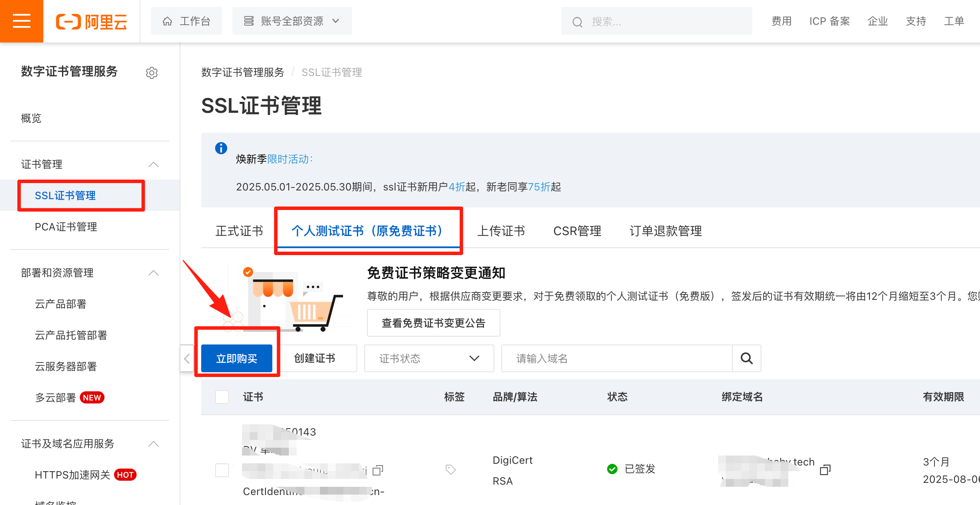The width and height of the screenshot is (980, 505).
Task: Collapse the 部署和资源管理 section
Action: pos(154,273)
